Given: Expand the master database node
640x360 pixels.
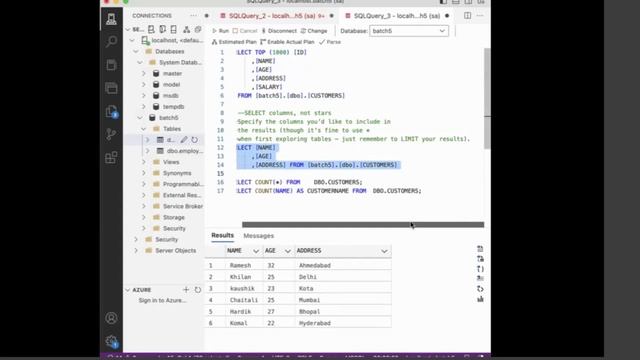Looking at the screenshot, I should (x=144, y=73).
